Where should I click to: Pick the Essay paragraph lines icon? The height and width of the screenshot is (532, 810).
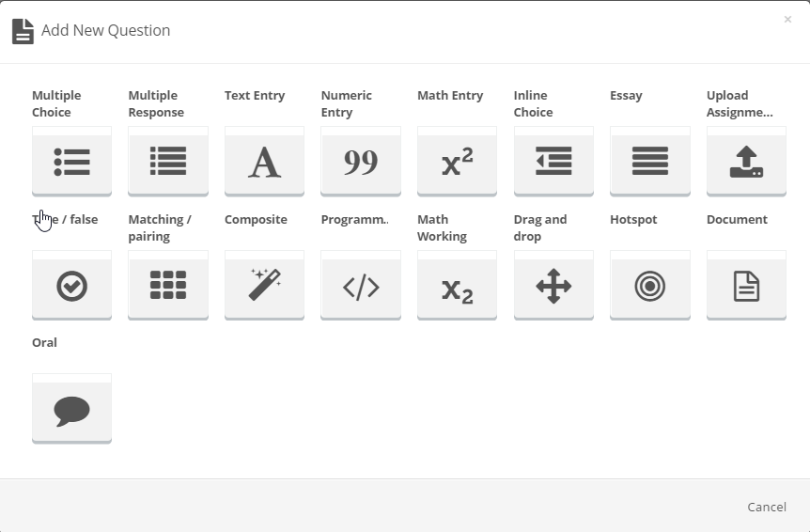pos(650,162)
